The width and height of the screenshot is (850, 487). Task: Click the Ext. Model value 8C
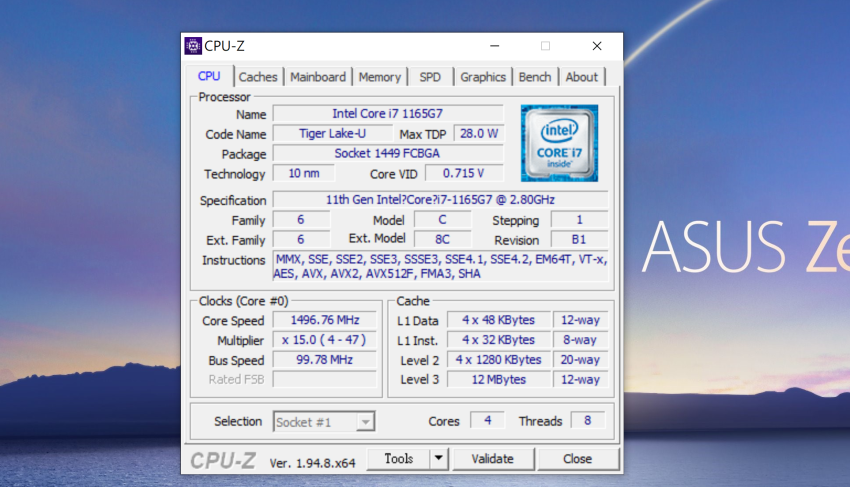tap(442, 239)
